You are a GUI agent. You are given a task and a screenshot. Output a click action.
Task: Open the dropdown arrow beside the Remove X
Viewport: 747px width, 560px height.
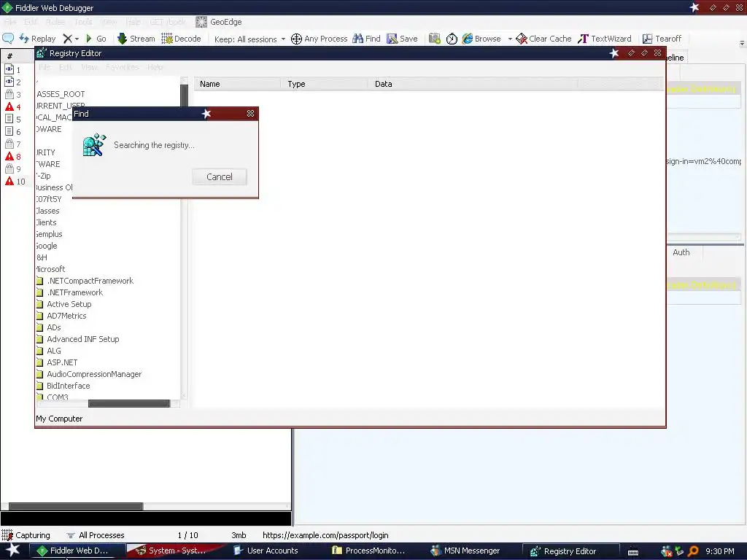tap(77, 39)
